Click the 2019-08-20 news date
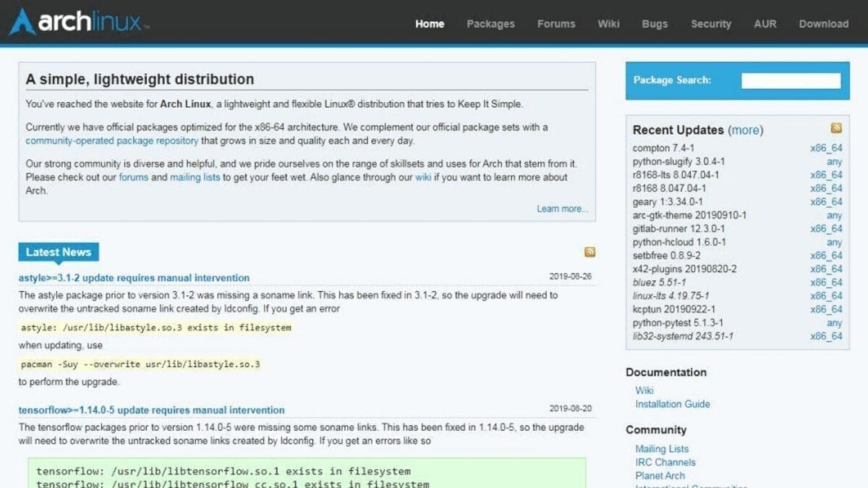Screen dimensions: 868x488 click(x=571, y=408)
